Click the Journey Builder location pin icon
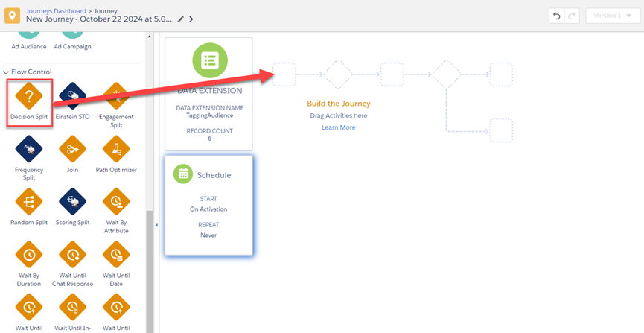 pos(12,16)
